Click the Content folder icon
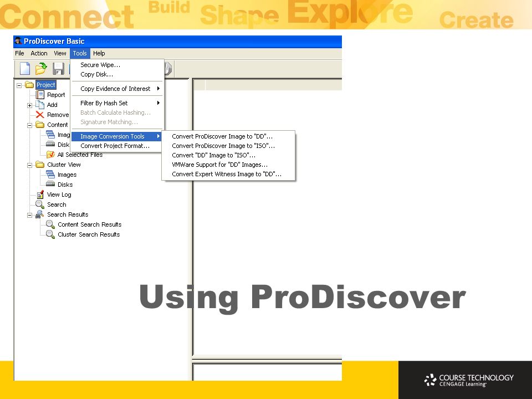532x399 pixels. point(40,125)
